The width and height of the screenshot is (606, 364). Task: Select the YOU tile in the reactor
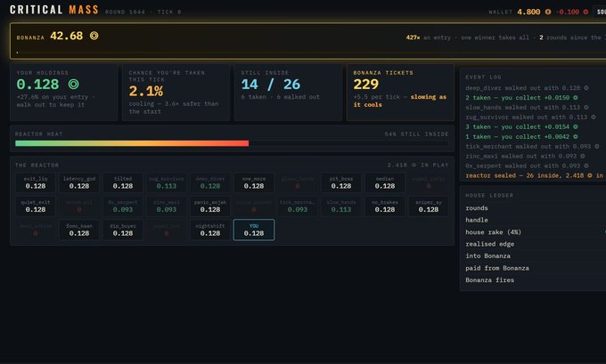point(254,230)
